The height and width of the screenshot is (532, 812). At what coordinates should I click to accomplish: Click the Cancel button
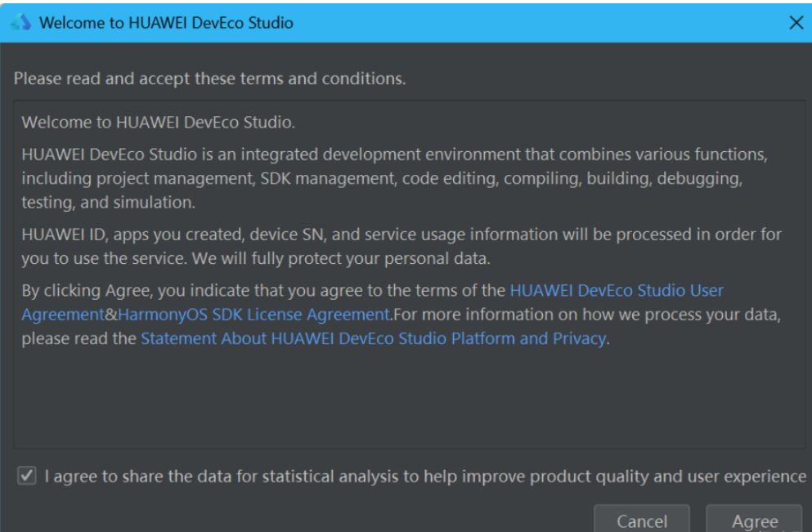pyautogui.click(x=642, y=519)
